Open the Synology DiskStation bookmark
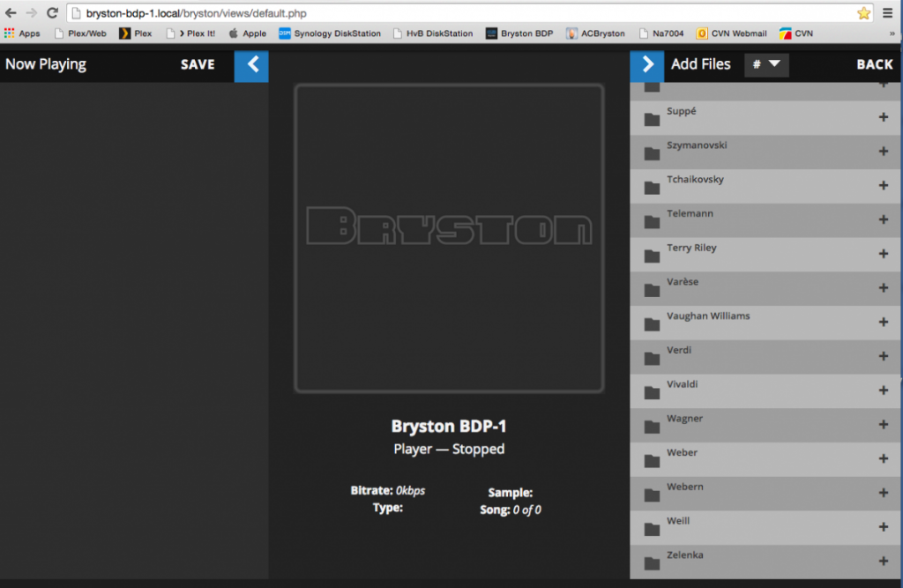This screenshot has width=903, height=588. pos(330,33)
